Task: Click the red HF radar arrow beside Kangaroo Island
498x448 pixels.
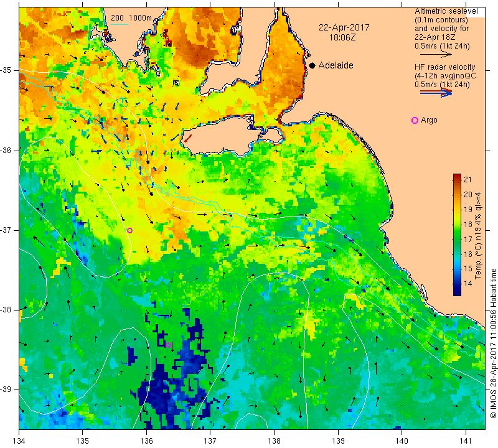Action: [x=188, y=138]
